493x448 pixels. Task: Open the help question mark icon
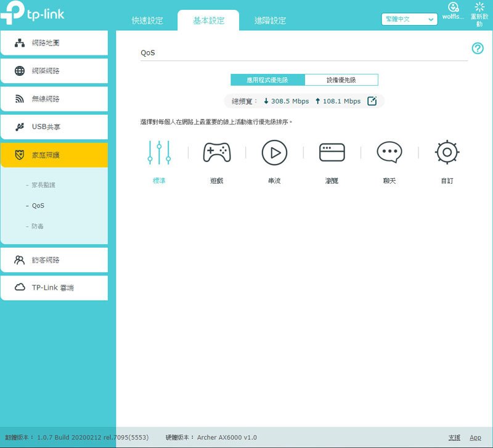(478, 49)
